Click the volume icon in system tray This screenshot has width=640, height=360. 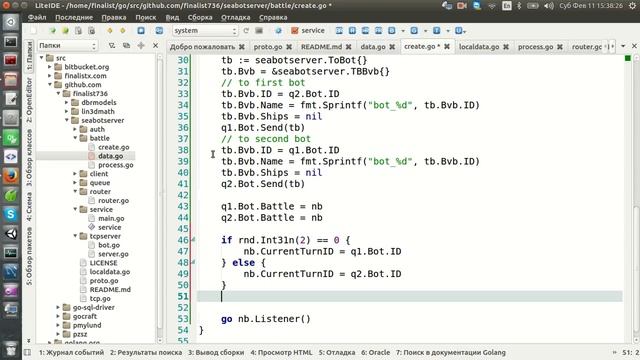549,6
